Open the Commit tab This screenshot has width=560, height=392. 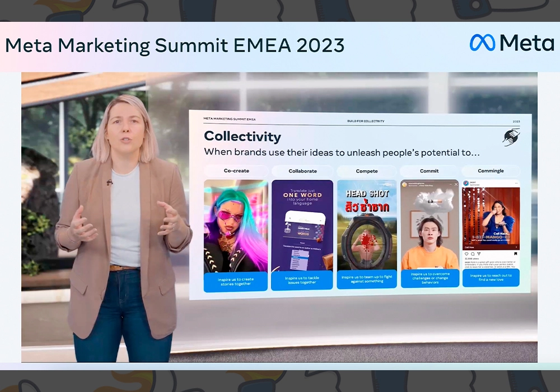click(x=429, y=171)
